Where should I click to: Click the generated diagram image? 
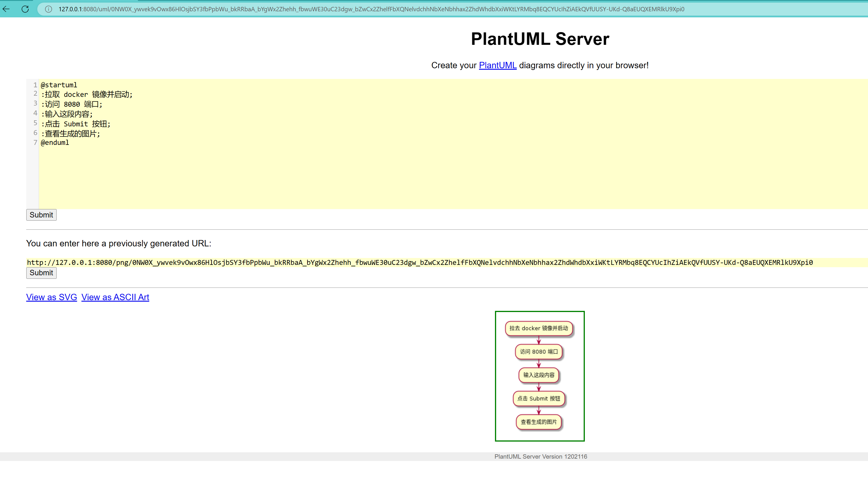click(539, 376)
